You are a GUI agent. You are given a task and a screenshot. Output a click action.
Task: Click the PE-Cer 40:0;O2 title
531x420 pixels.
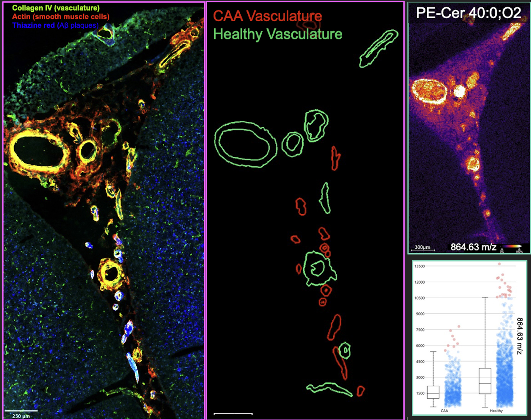pyautogui.click(x=468, y=13)
